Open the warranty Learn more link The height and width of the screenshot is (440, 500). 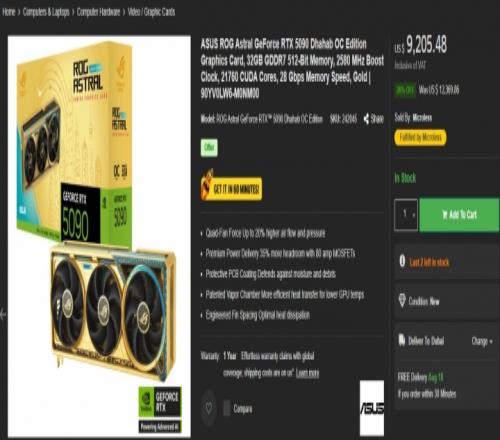pyautogui.click(x=307, y=373)
